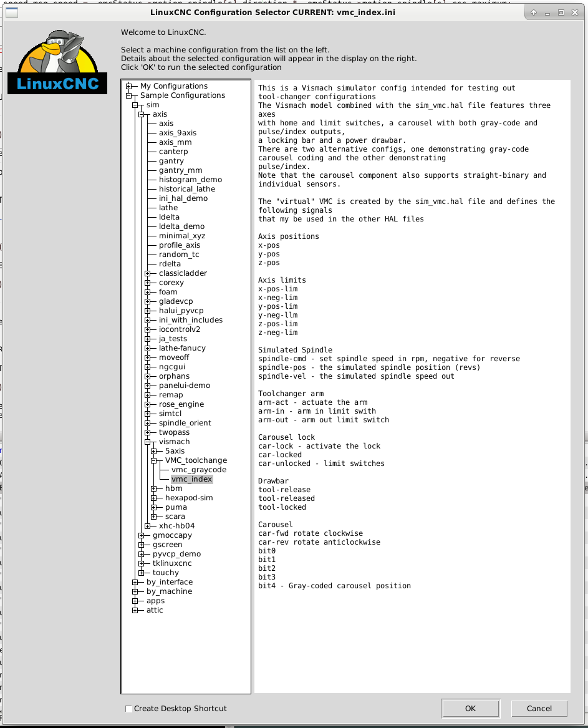Expand the gmoccapy node

(x=141, y=535)
